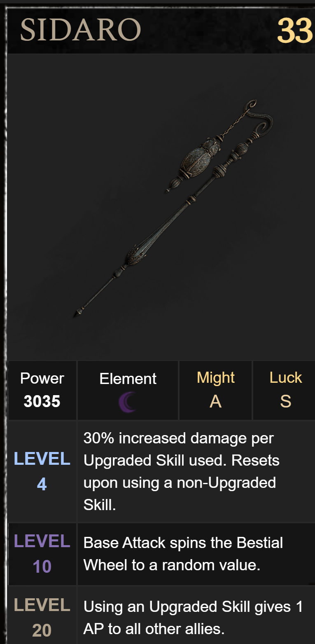315x644 pixels.
Task: Select the LEVEL 4 row label
Action: tap(42, 471)
